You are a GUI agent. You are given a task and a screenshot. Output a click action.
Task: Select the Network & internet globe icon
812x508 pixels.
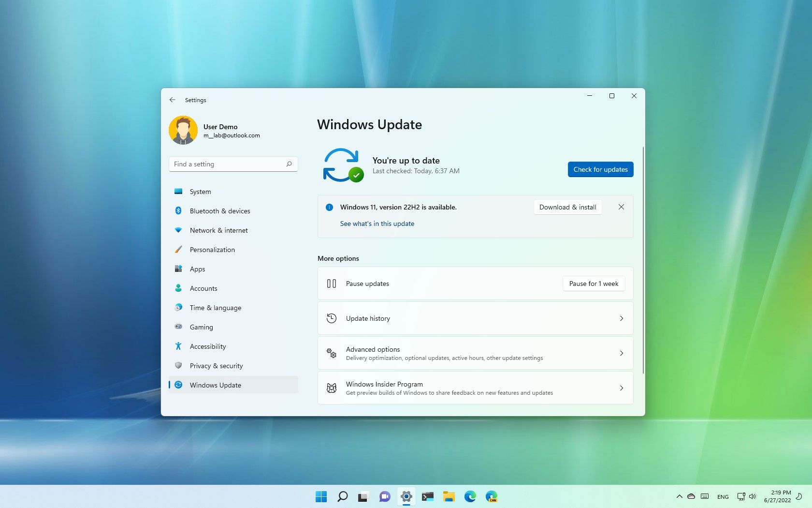tap(179, 230)
